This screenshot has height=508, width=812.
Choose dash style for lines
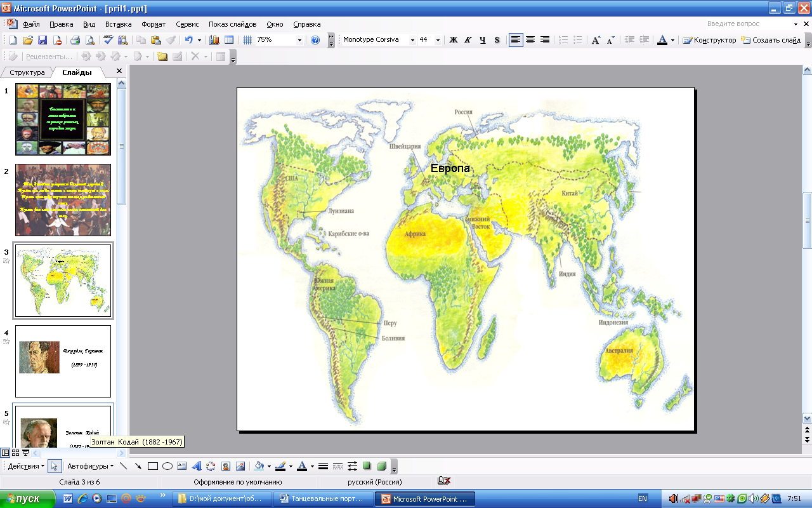[x=337, y=466]
